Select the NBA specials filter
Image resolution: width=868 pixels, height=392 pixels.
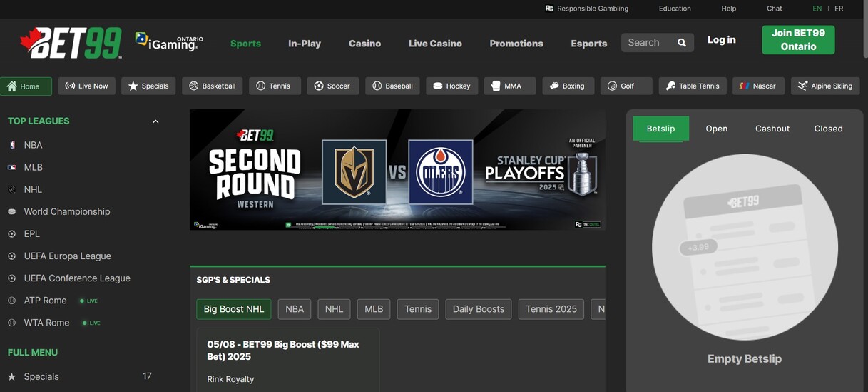(x=295, y=309)
